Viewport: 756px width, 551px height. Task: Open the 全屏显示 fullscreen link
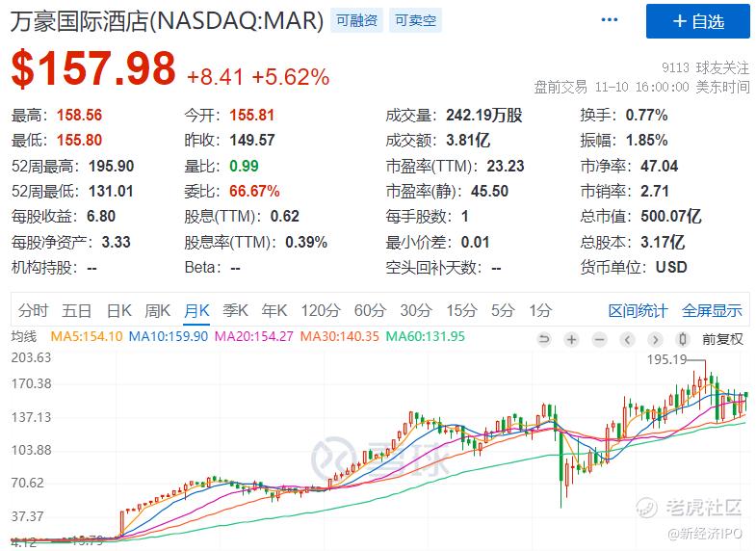coord(712,311)
